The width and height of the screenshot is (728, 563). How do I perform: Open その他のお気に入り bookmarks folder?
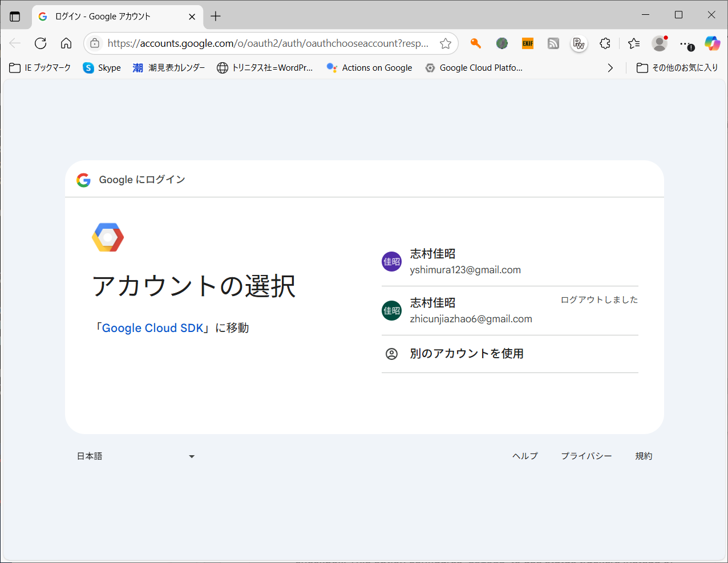click(x=677, y=68)
